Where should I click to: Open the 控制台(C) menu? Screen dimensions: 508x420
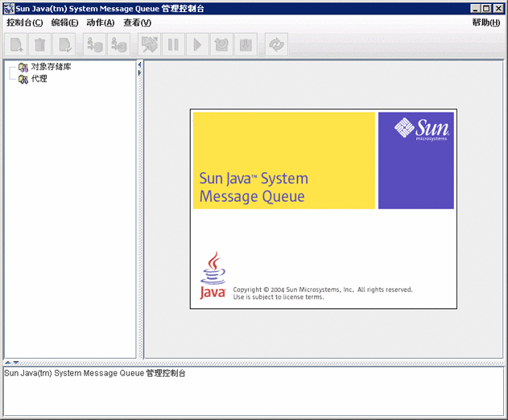(25, 23)
